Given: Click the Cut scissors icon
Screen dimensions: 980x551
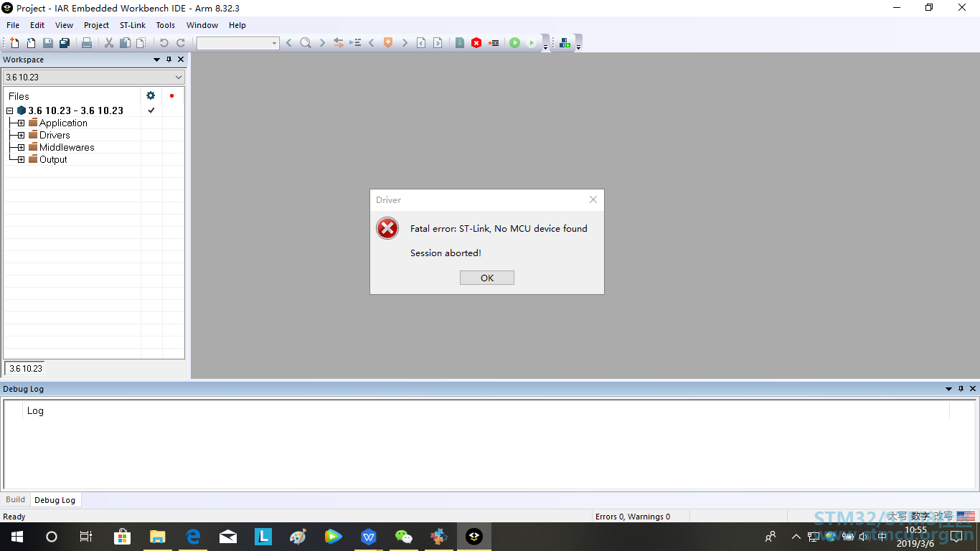Looking at the screenshot, I should (109, 43).
